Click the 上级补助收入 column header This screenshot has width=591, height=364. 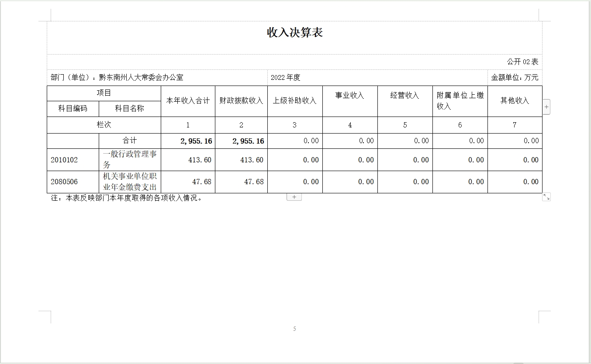click(295, 100)
